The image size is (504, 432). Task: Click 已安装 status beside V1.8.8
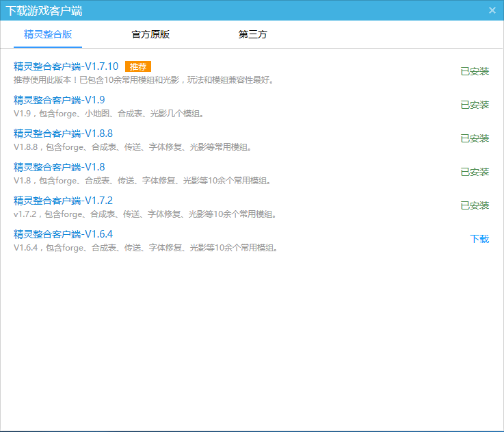[475, 138]
